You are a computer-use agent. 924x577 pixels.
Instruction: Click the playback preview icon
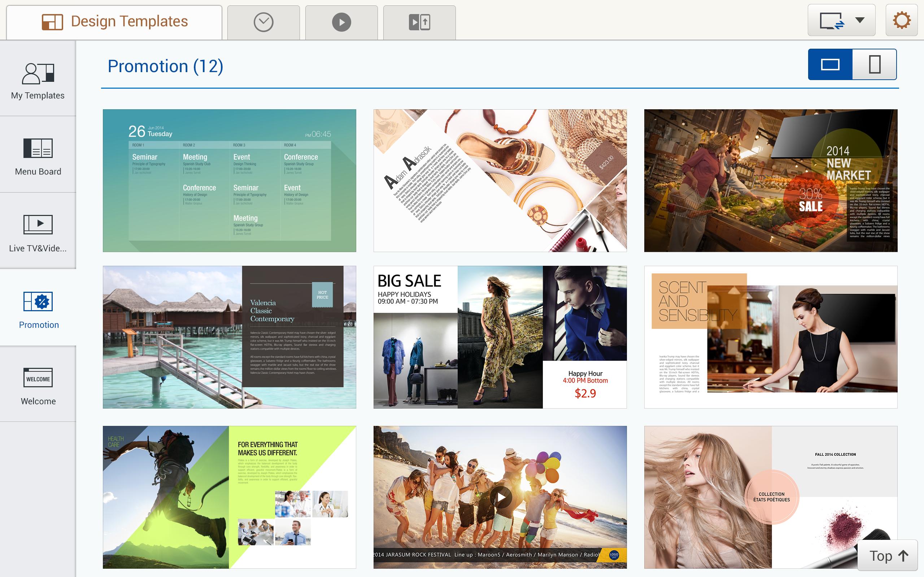[341, 22]
